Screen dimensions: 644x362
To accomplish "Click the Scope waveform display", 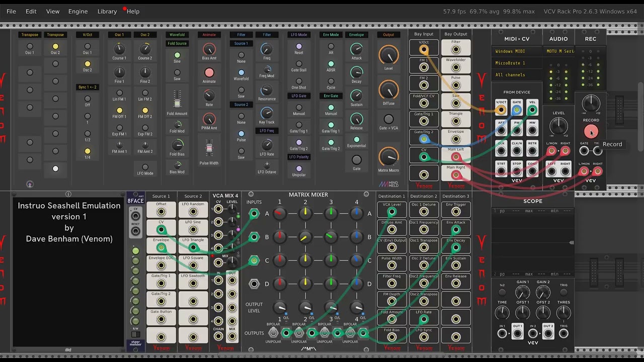I will [533, 242].
